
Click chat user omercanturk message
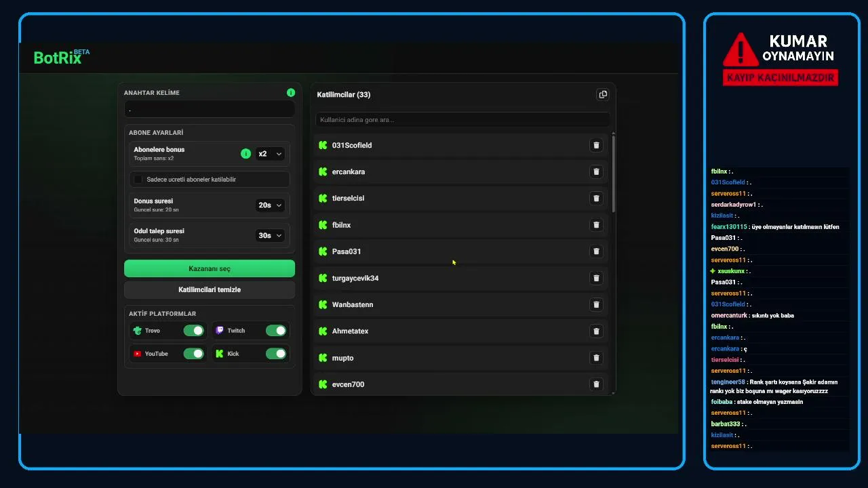(x=753, y=315)
